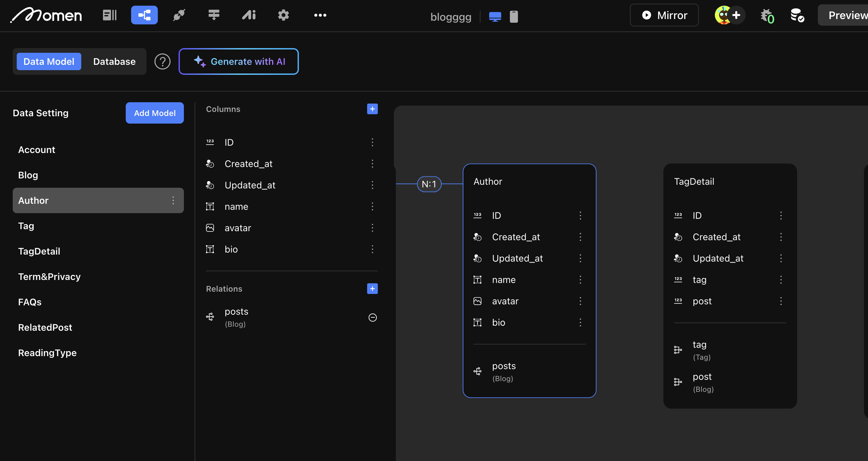Open options for name in Columns panel
This screenshot has height=461, width=868.
pyautogui.click(x=372, y=206)
